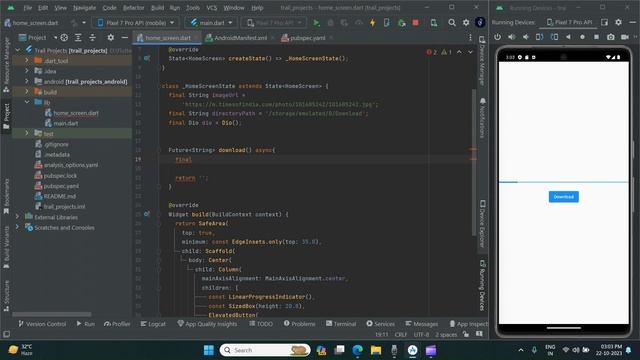Collapse all in Project panel toolbar
The width and height of the screenshot is (640, 360).
point(92,38)
